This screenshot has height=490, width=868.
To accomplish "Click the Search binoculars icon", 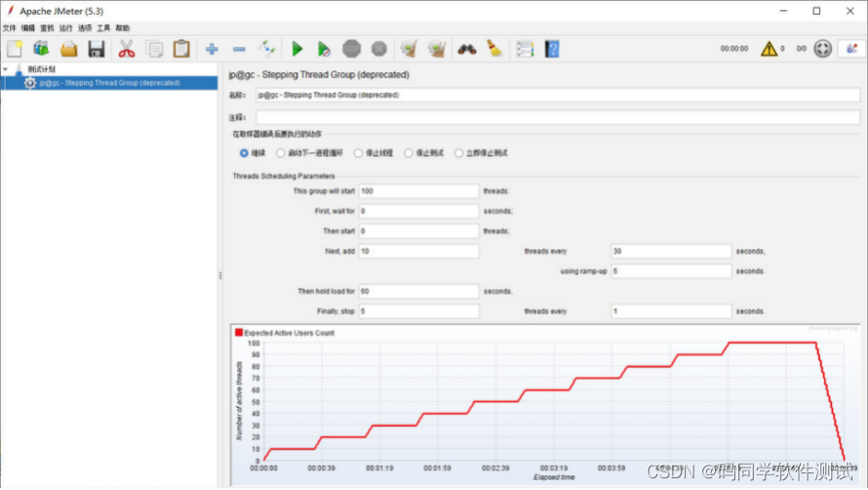I will 466,49.
